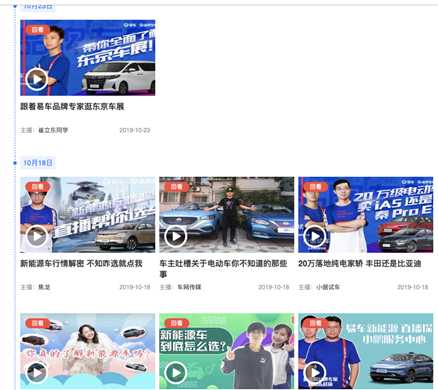Open the pink cloud thumbnail with woman
The height and width of the screenshot is (390, 438).
pos(88,351)
